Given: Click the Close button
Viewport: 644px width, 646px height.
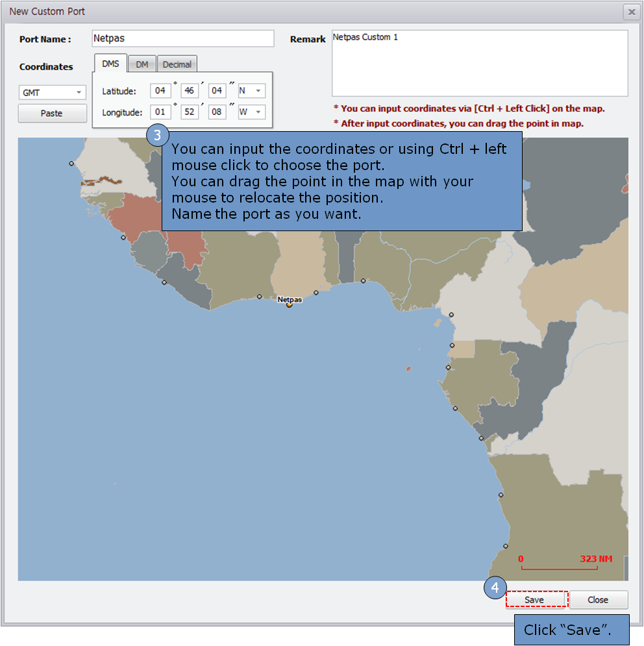Looking at the screenshot, I should [599, 599].
